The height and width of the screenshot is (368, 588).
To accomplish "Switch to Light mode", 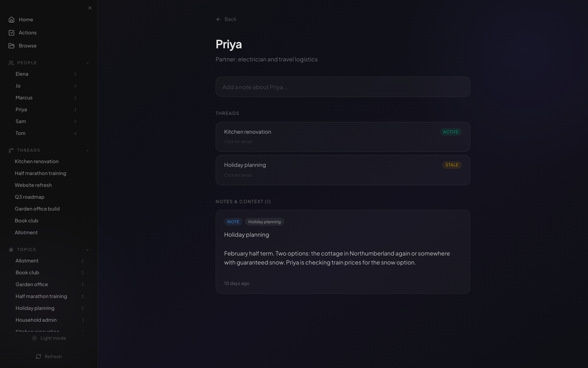I will click(49, 338).
